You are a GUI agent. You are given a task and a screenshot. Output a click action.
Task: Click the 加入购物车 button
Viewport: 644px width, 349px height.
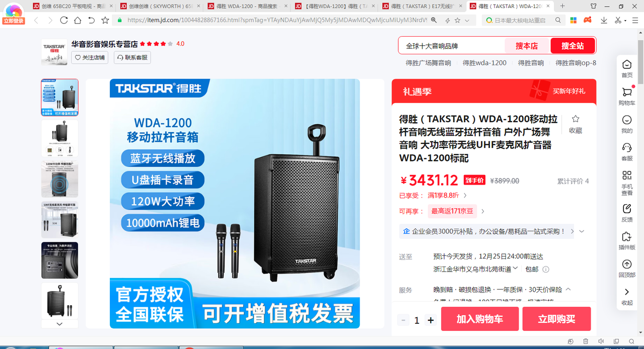coord(480,319)
